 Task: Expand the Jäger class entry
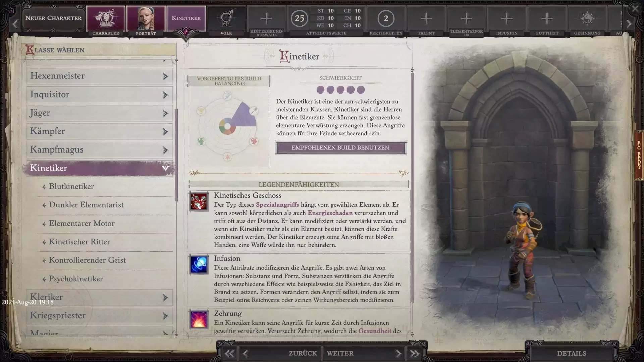click(100, 113)
